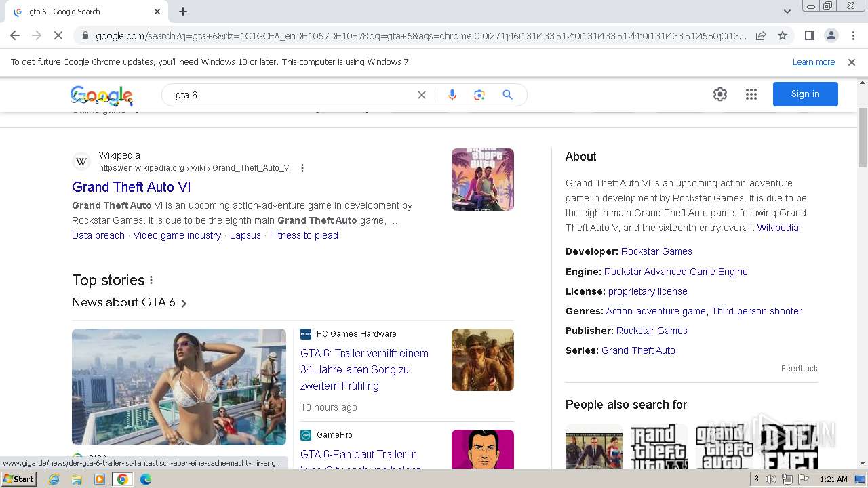Click the PC Games Hardware source icon
The width and height of the screenshot is (868, 488).
(x=306, y=333)
